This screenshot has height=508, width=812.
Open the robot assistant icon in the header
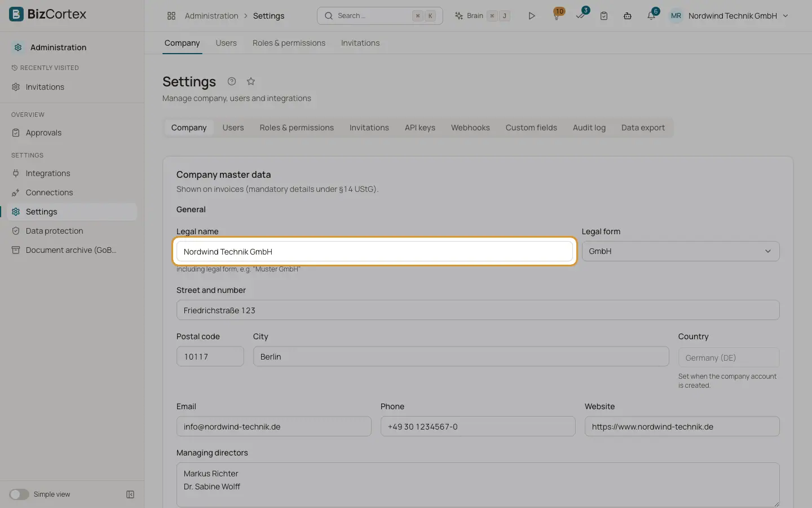coord(628,16)
